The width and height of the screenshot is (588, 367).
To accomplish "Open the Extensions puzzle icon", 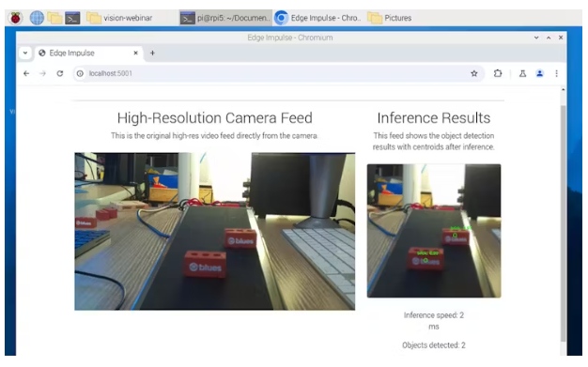I will [x=498, y=73].
